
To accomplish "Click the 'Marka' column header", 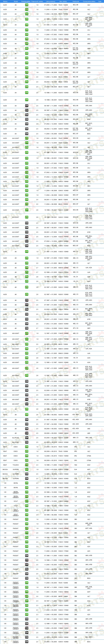I will click(x=5, y=1).
